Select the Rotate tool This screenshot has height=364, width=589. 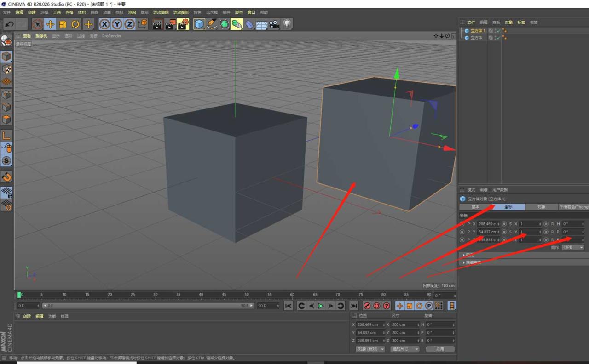75,24
